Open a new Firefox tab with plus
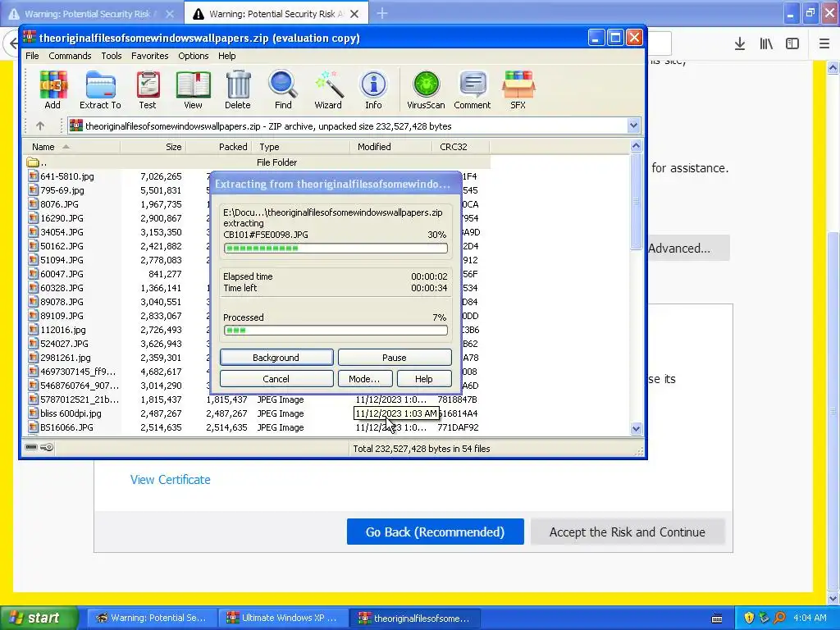The image size is (840, 630). click(x=382, y=13)
